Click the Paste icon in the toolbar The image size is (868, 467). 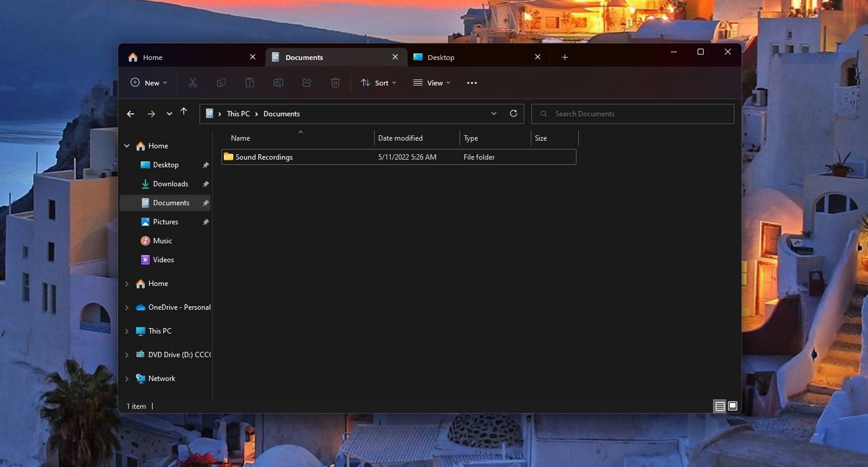point(249,82)
